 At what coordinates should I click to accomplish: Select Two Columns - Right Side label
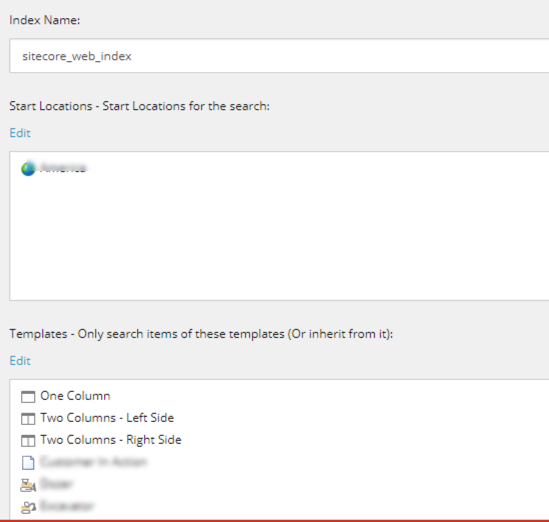click(111, 440)
